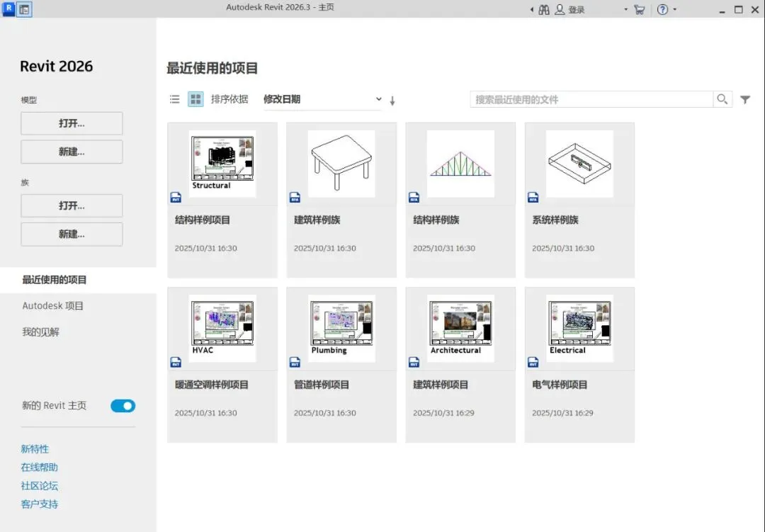Open the 系统样例族 thumbnail
The height and width of the screenshot is (532, 765).
coord(579,164)
